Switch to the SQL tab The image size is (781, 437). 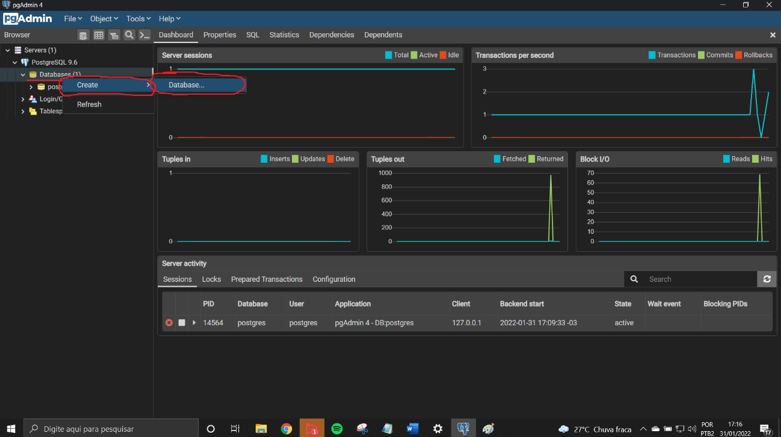pos(253,35)
